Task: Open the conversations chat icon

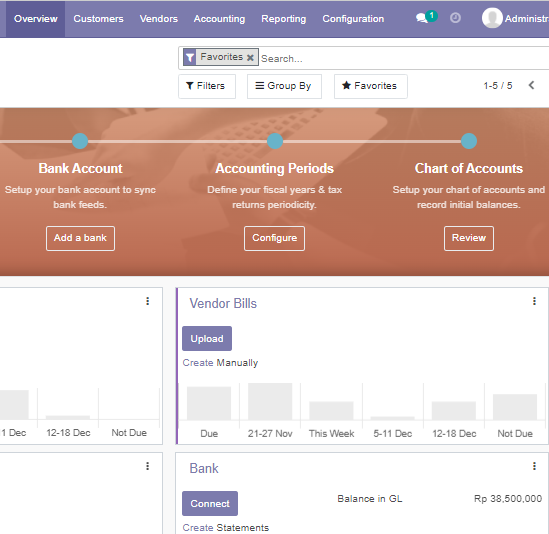Action: point(422,18)
